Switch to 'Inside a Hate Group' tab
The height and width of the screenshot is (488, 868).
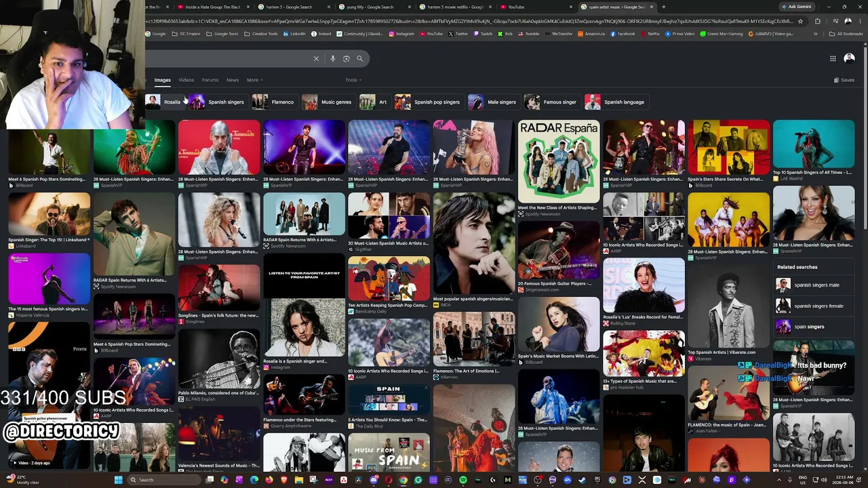213,7
